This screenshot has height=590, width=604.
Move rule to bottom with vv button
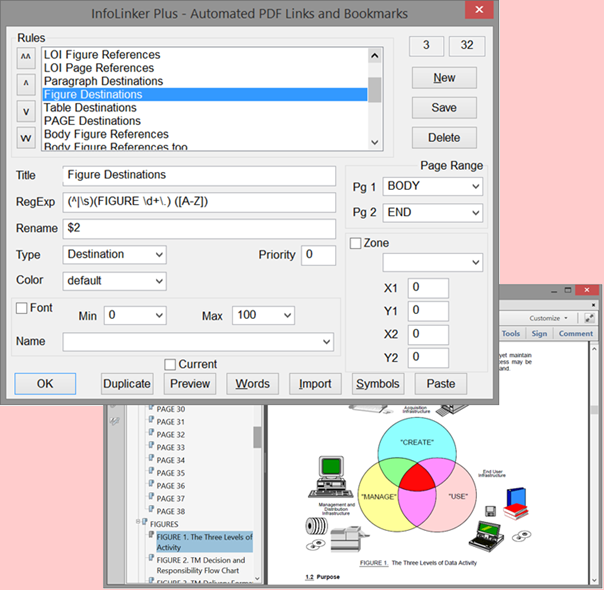(x=26, y=137)
